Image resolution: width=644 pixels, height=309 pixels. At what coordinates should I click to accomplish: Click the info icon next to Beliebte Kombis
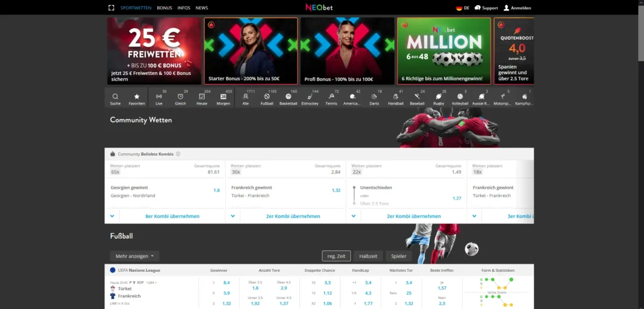point(178,154)
